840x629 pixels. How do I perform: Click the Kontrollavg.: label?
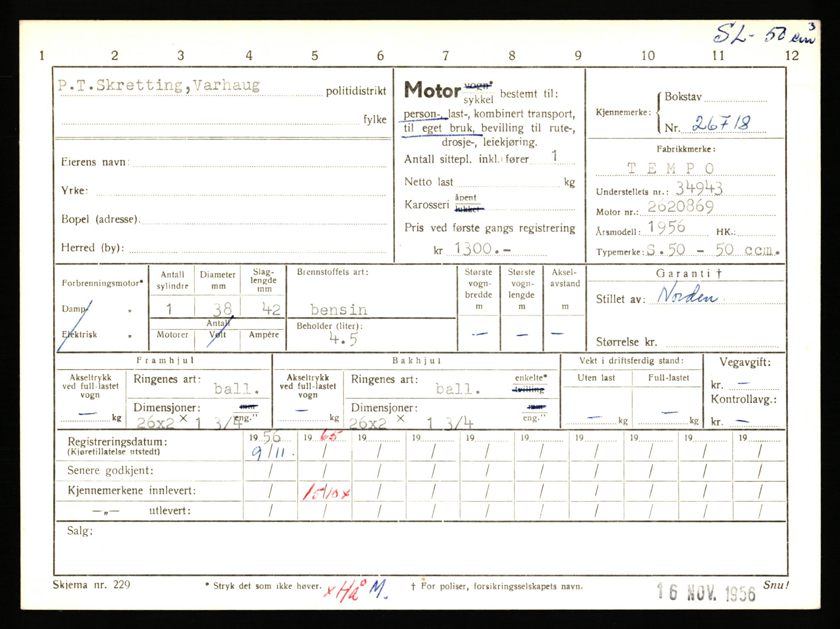(744, 399)
